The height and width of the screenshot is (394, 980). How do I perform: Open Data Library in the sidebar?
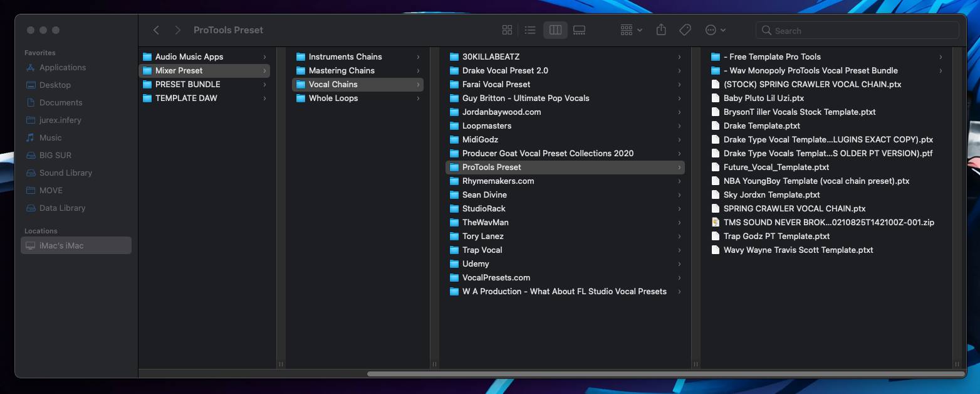pos(76,208)
